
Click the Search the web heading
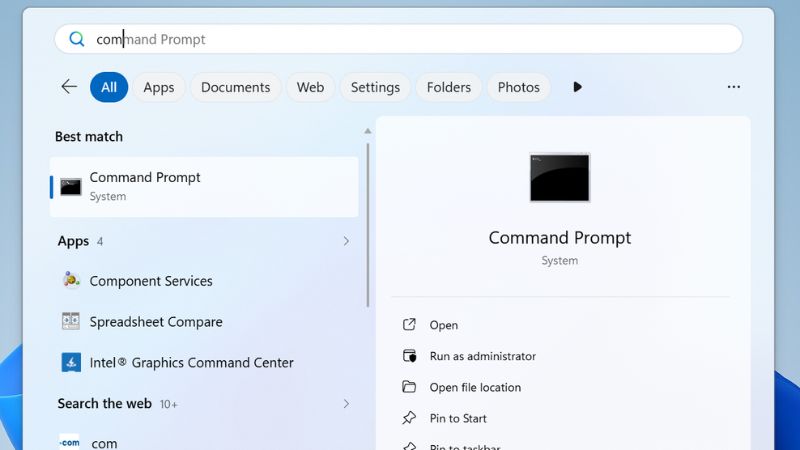coord(105,404)
